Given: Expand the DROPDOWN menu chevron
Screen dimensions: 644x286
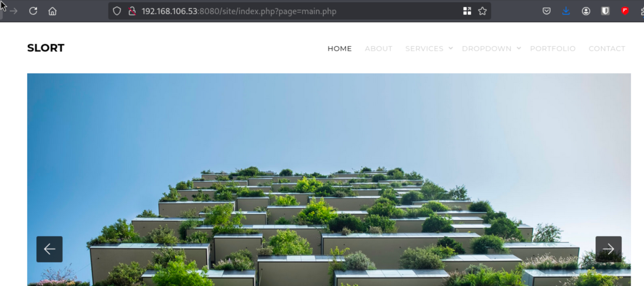Looking at the screenshot, I should [519, 48].
